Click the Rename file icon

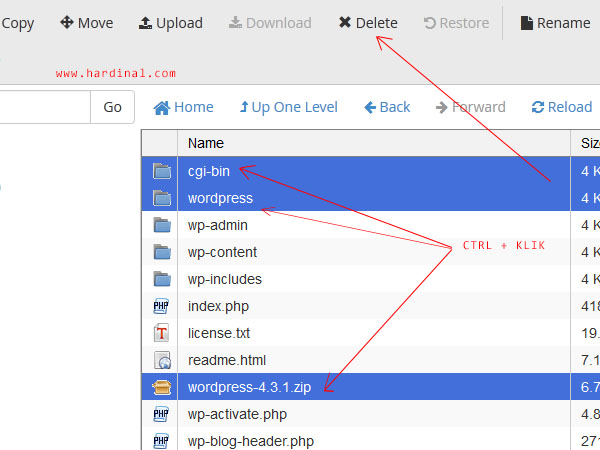(527, 23)
